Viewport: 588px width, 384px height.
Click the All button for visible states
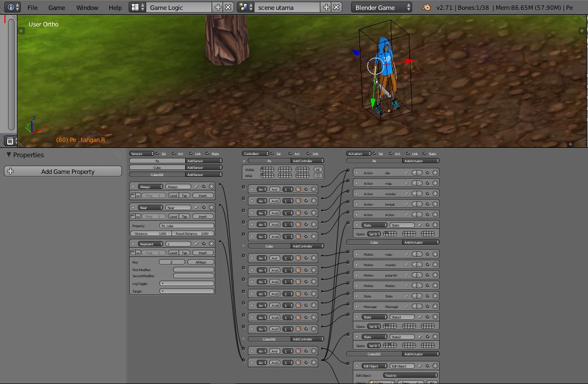pyautogui.click(x=318, y=169)
